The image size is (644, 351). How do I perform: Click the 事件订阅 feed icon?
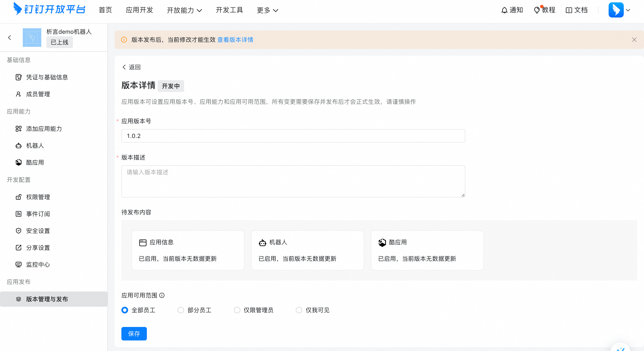pyautogui.click(x=19, y=214)
